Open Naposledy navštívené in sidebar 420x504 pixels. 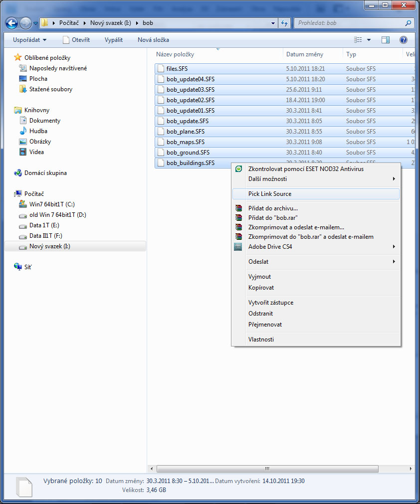[x=58, y=68]
